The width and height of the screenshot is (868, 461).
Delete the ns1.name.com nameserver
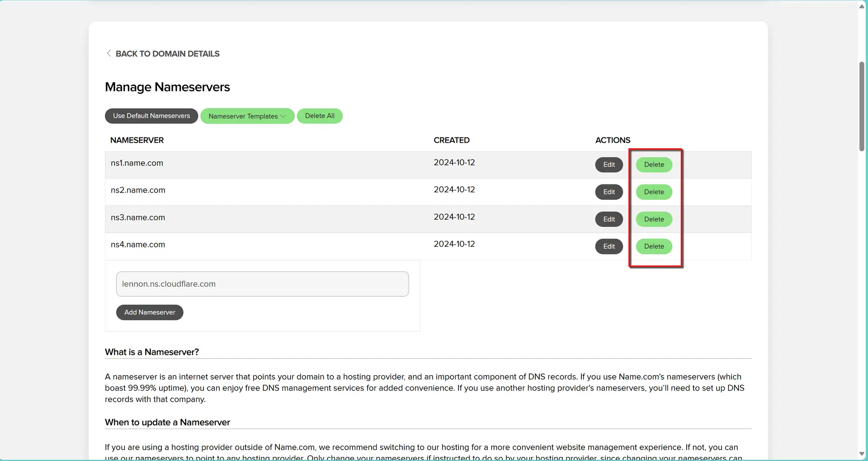(x=654, y=165)
